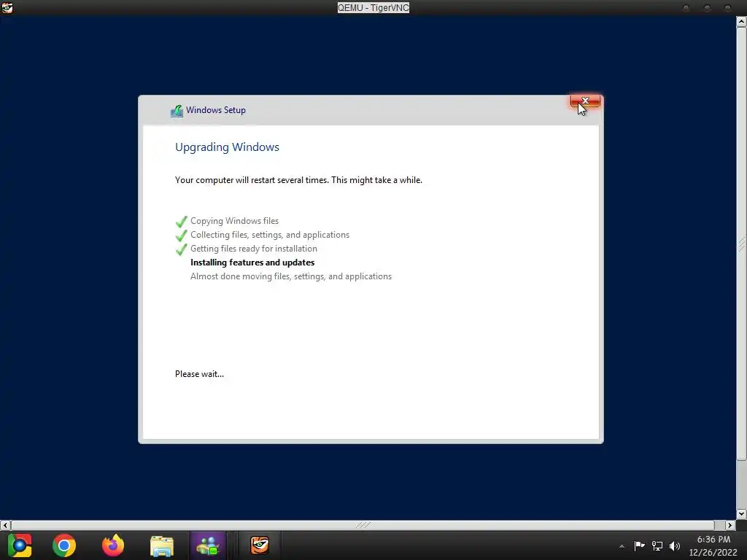This screenshot has height=560, width=747.
Task: Click 'Collecting files, settings, and applications' step
Action: point(270,235)
